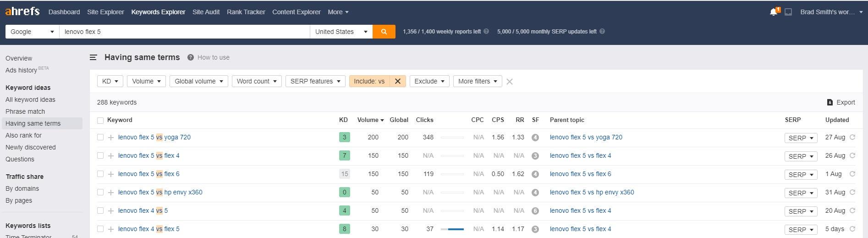Open Questions keyword ideas

[x=20, y=159]
